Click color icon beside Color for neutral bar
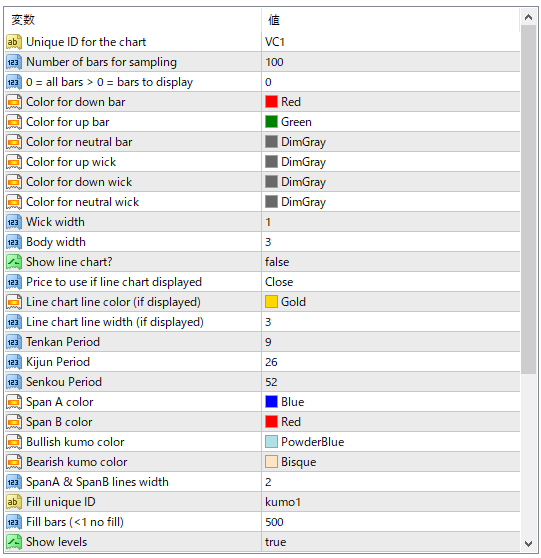The width and height of the screenshot is (541, 558). (14, 142)
